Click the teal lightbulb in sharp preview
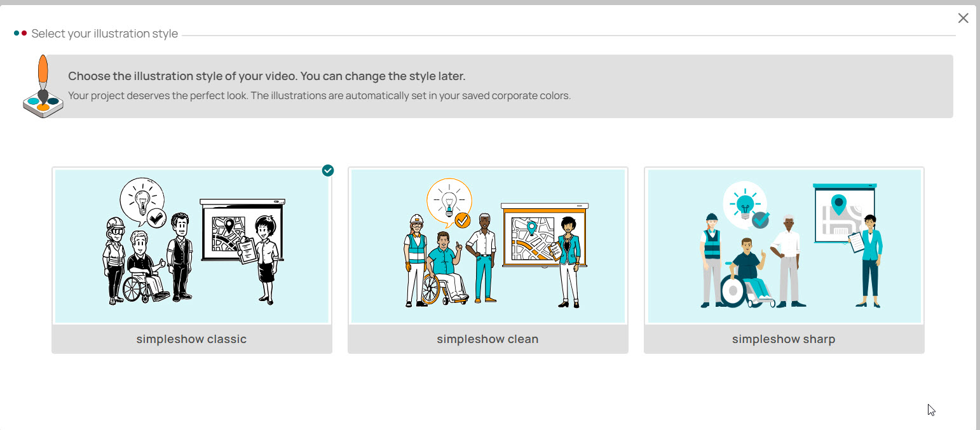 (x=744, y=203)
